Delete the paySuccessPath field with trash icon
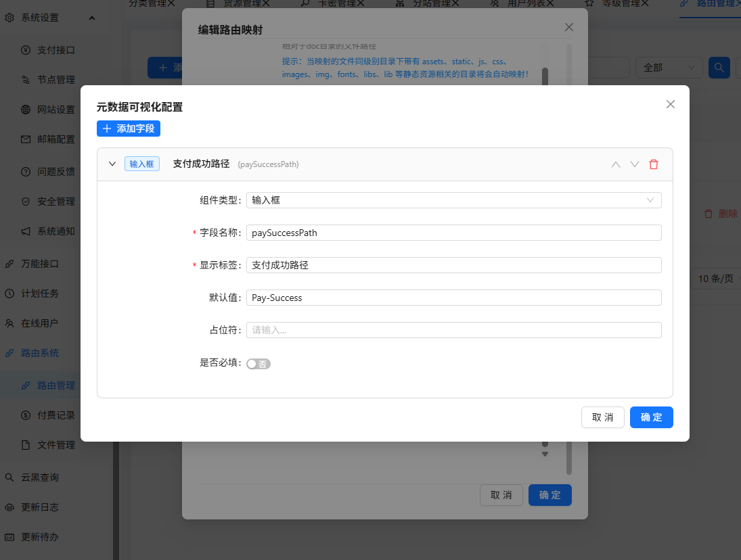The image size is (741, 560). point(653,164)
